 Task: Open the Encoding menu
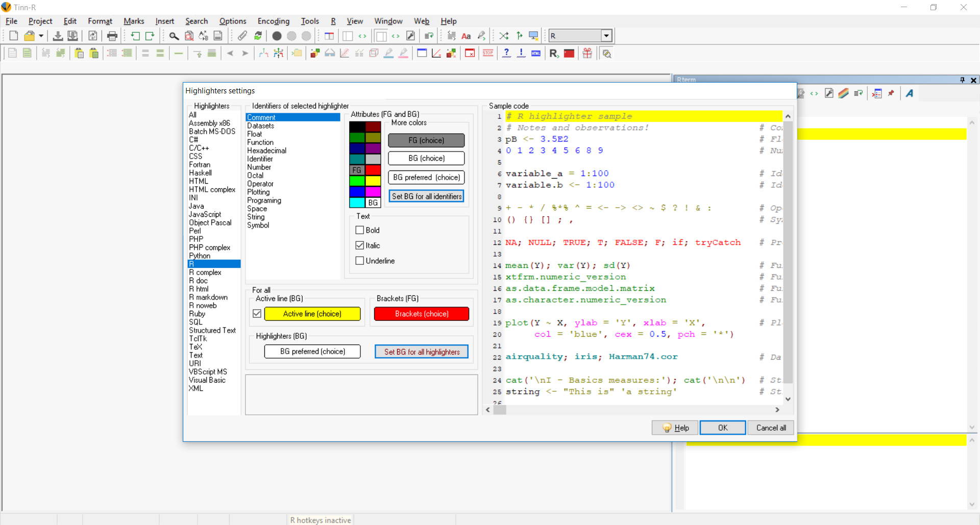click(x=274, y=21)
